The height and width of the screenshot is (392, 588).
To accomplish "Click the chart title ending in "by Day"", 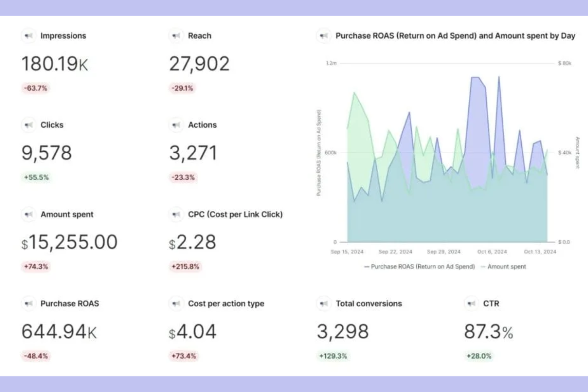I will [455, 36].
